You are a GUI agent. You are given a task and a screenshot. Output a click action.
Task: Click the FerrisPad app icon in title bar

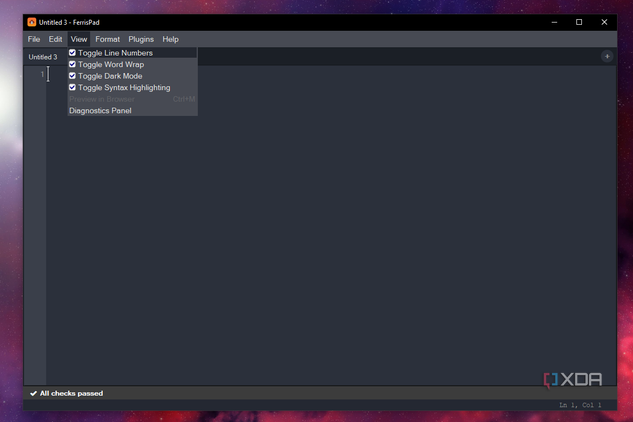[31, 22]
